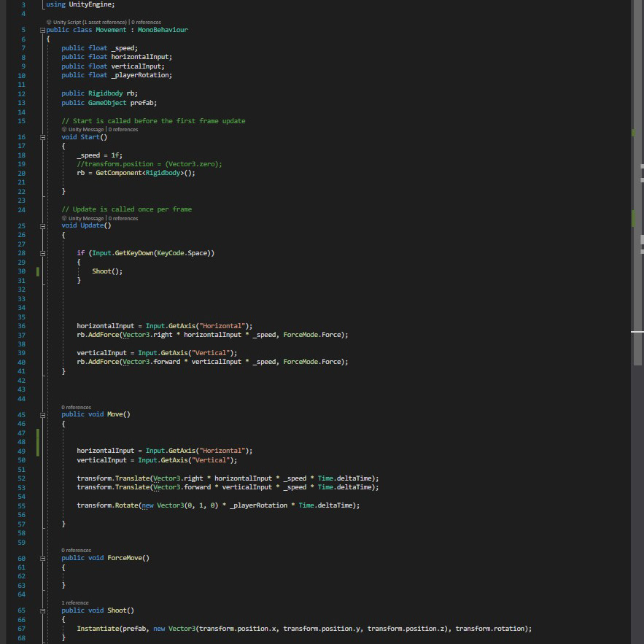The height and width of the screenshot is (644, 644).
Task: Collapse the Move() method fold toggle
Action: [x=42, y=415]
